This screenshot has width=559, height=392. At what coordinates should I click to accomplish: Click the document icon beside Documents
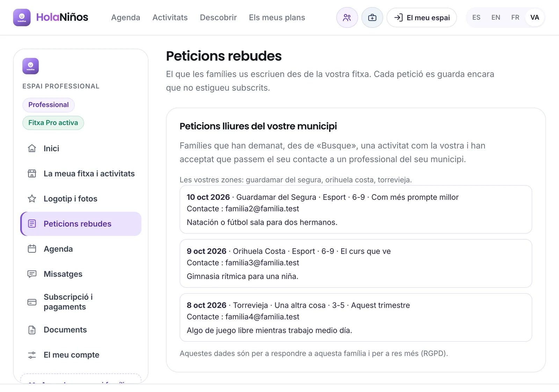coord(32,330)
